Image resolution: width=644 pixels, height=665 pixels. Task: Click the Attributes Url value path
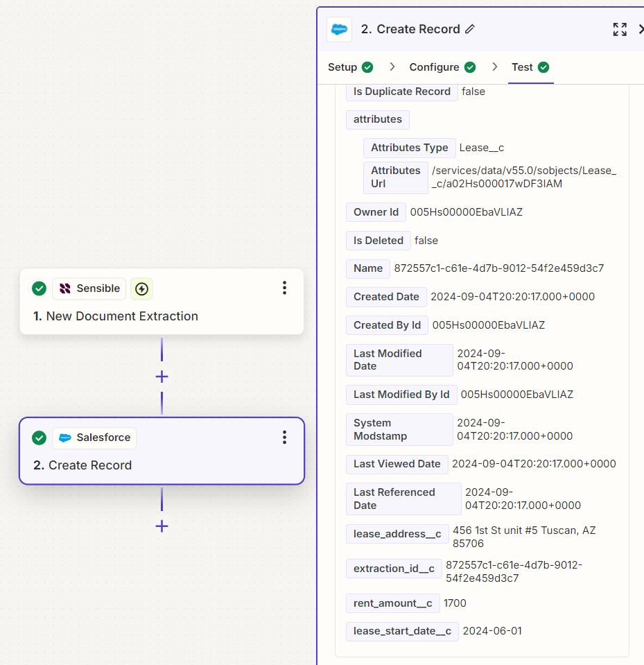pos(524,177)
